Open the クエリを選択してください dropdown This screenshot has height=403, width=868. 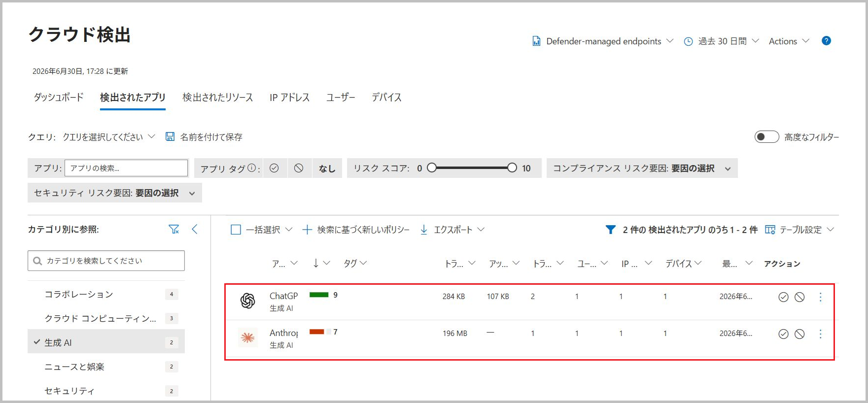[x=109, y=136]
